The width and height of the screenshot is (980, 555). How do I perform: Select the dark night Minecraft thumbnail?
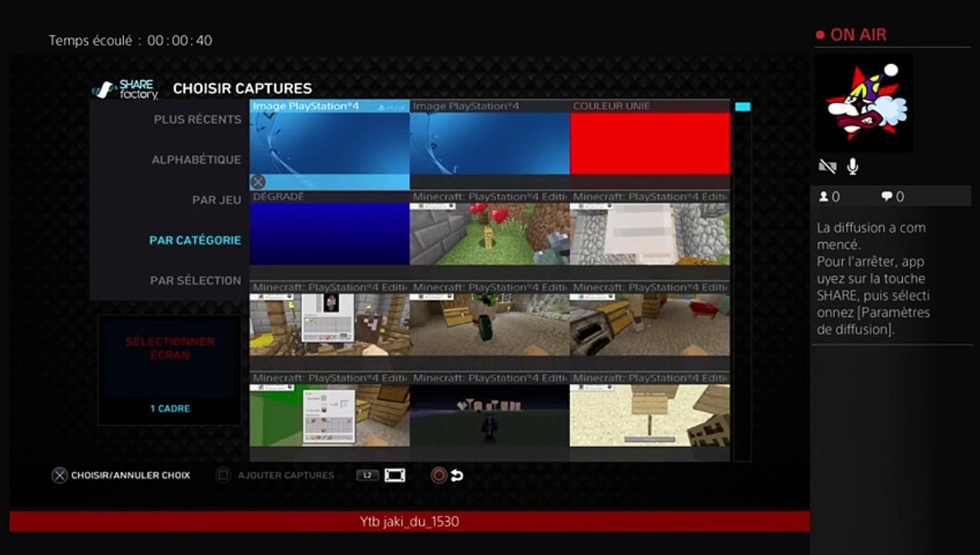coord(489,415)
